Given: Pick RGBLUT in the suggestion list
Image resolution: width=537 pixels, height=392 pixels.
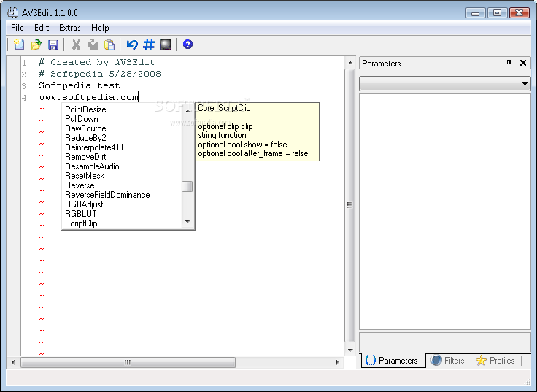Looking at the screenshot, I should [x=81, y=214].
